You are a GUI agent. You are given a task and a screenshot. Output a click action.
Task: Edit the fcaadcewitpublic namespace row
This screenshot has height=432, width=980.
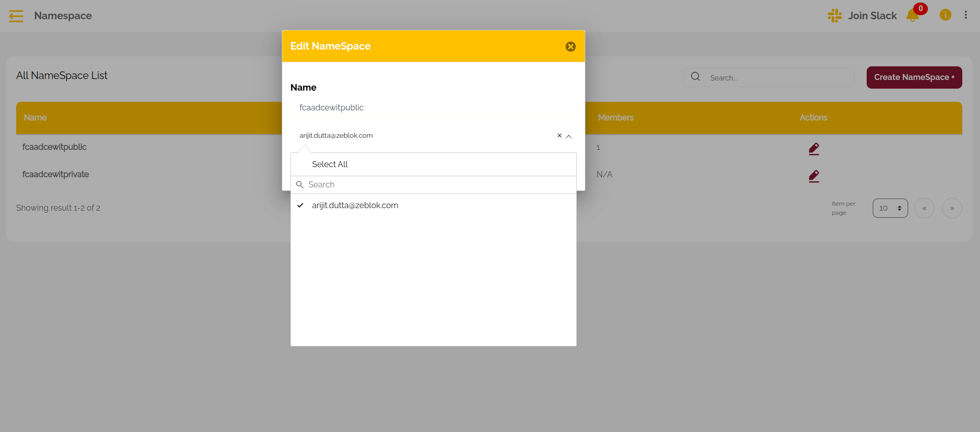(814, 149)
